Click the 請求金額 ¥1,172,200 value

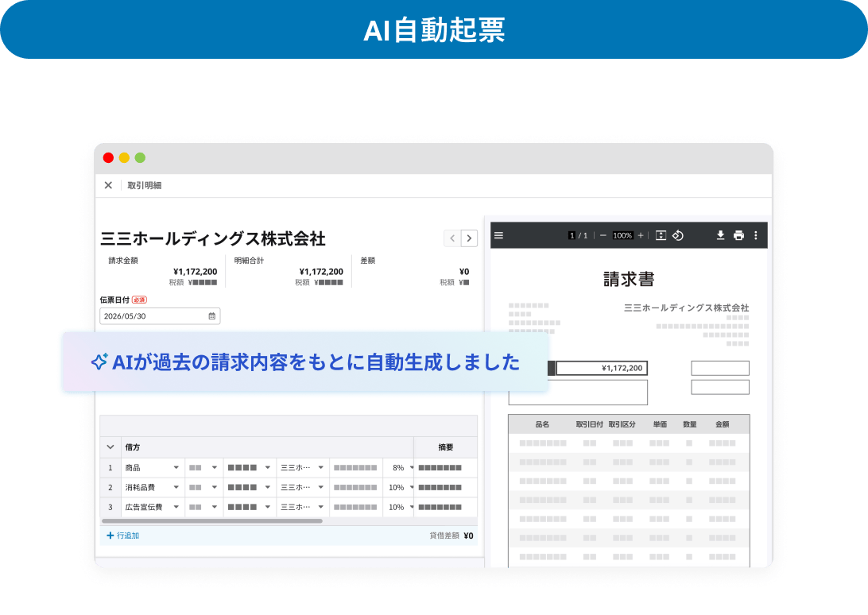point(195,272)
